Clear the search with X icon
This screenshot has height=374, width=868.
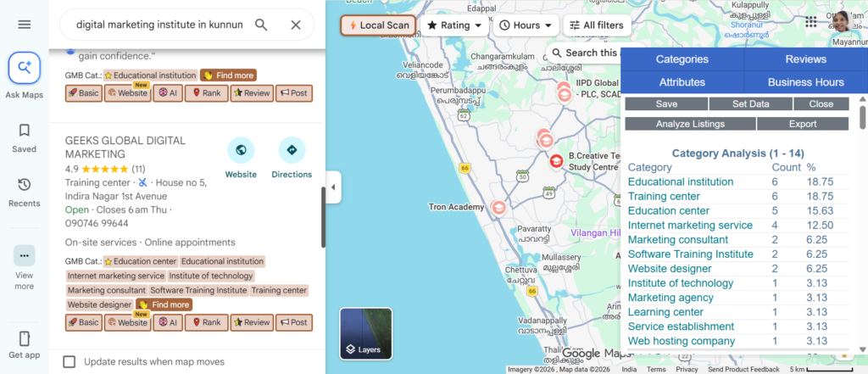296,25
